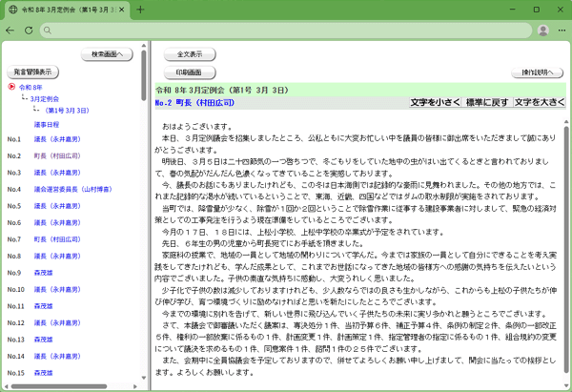The height and width of the screenshot is (392, 572).
Task: Enlarge text with 文字を大きく
Action: click(x=540, y=103)
